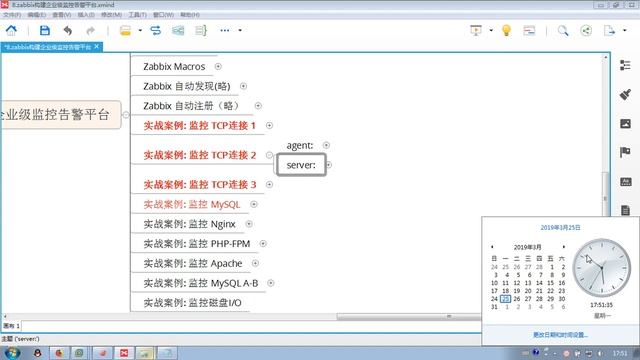The image size is (640, 360).
Task: Open the 插入(I) menu
Action: click(86, 15)
